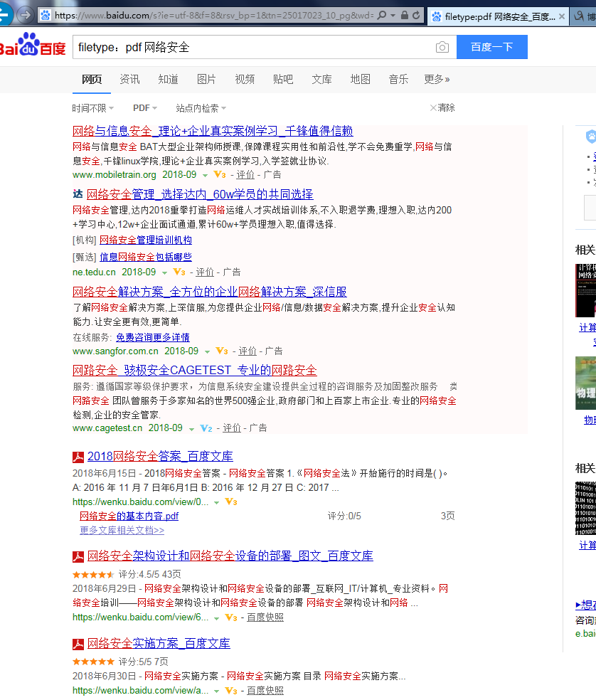596x700 pixels.
Task: Open 百度快照 for the view/a result
Action: (x=265, y=691)
